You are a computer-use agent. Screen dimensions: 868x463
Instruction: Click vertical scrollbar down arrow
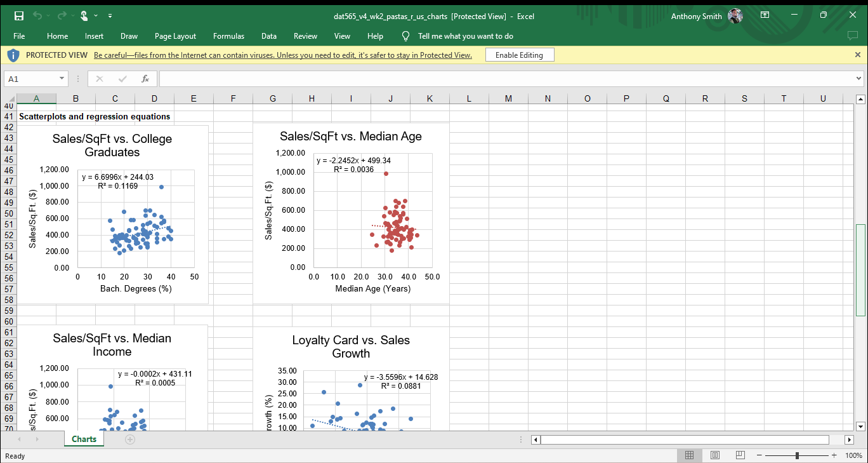[860, 426]
